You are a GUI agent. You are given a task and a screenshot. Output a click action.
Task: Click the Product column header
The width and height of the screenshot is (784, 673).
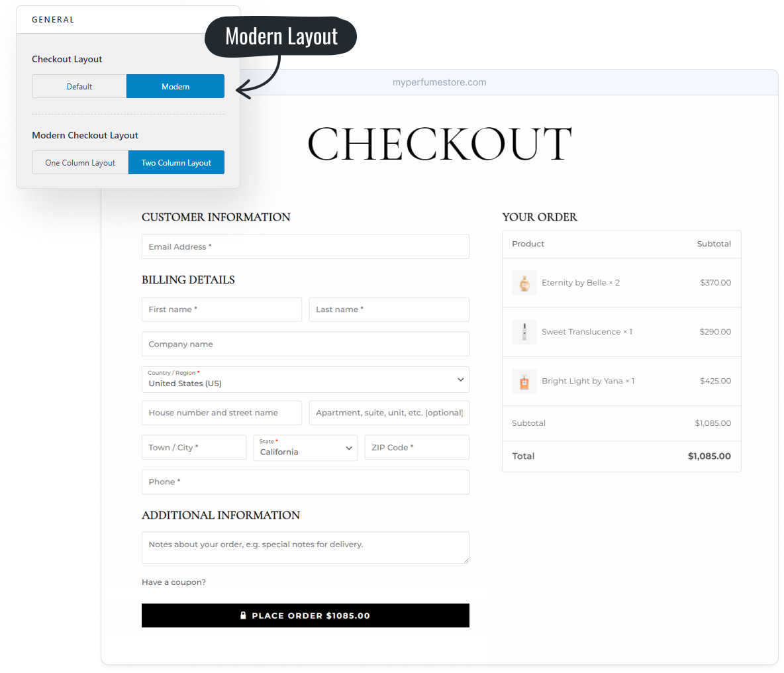click(x=528, y=244)
